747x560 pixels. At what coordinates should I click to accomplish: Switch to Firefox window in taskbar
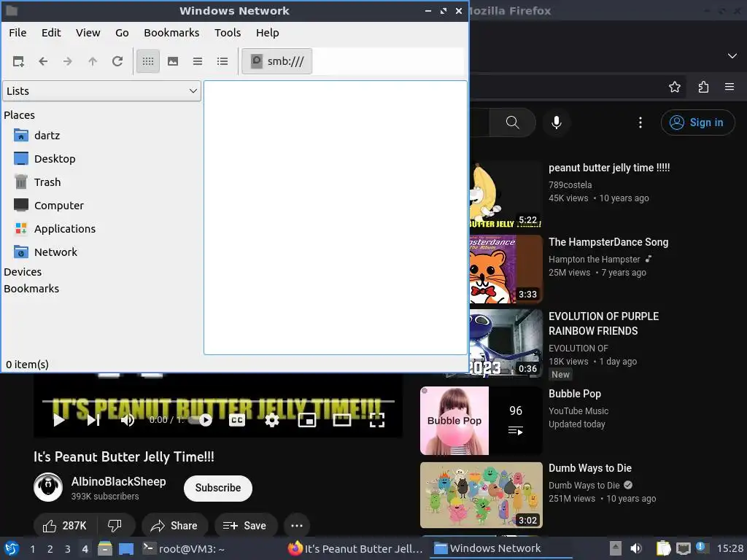[x=356, y=549]
